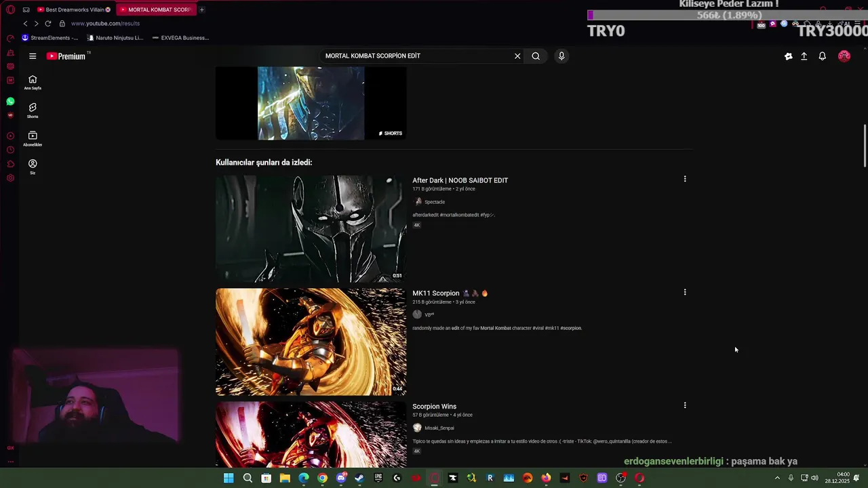Go back one page in browser
Image resolution: width=868 pixels, height=488 pixels.
[x=26, y=24]
